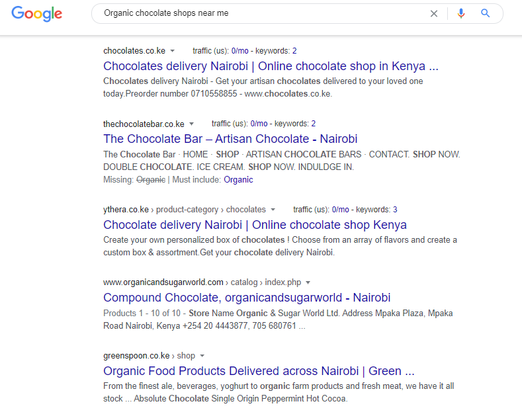Open 'Organic Food Products Delivered across Nairobi' result
522x420 pixels.
click(x=259, y=371)
